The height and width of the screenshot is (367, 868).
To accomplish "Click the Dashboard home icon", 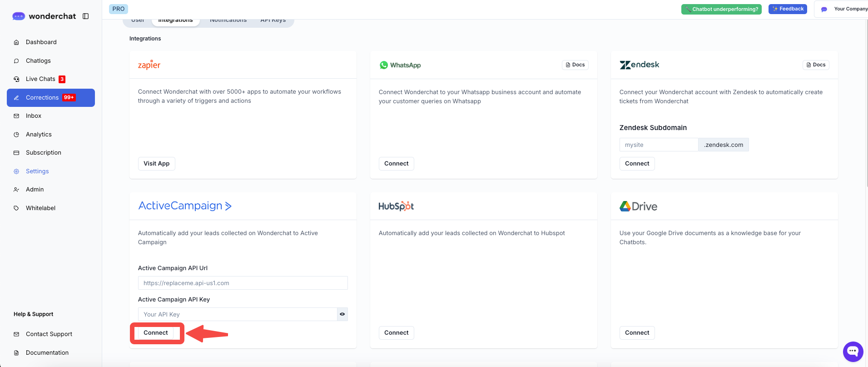I will point(16,42).
